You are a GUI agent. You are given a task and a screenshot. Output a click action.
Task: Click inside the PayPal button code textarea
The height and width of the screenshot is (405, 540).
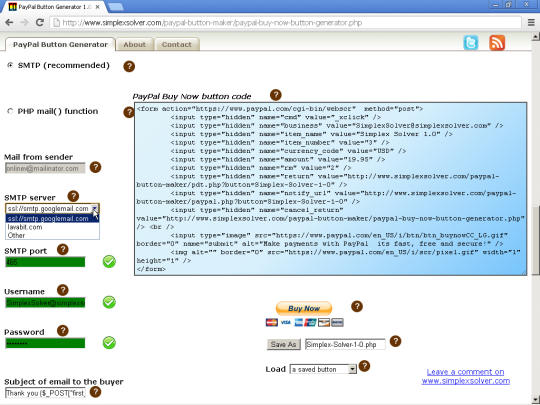tap(330, 189)
